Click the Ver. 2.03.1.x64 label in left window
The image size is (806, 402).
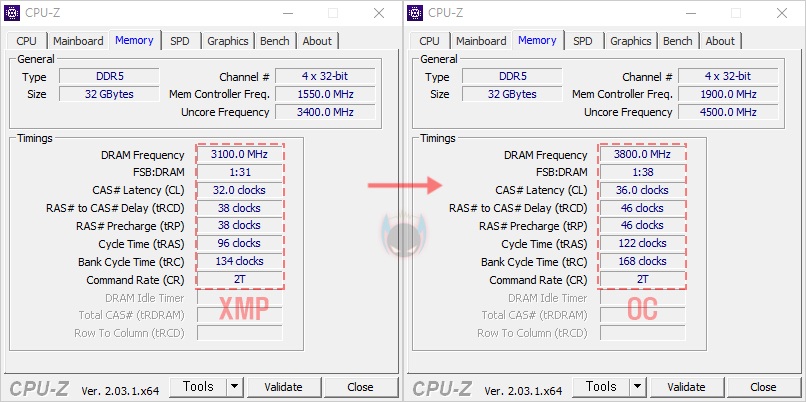pyautogui.click(x=120, y=390)
